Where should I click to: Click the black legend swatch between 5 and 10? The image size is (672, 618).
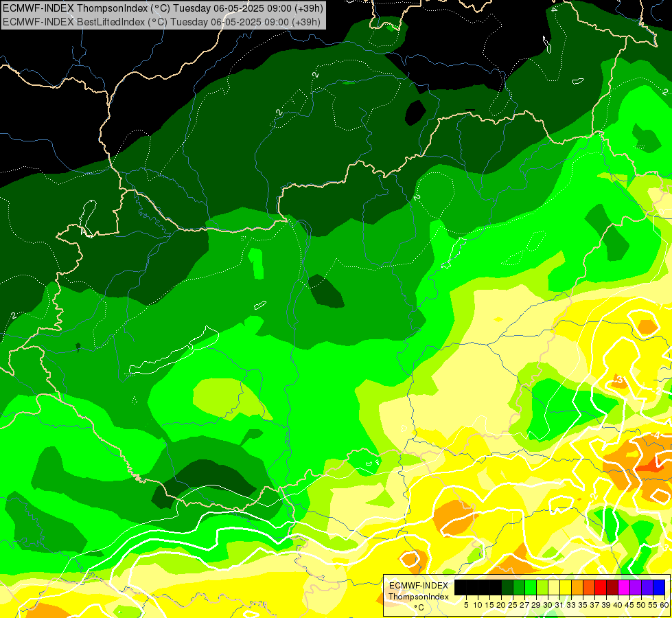pyautogui.click(x=472, y=587)
